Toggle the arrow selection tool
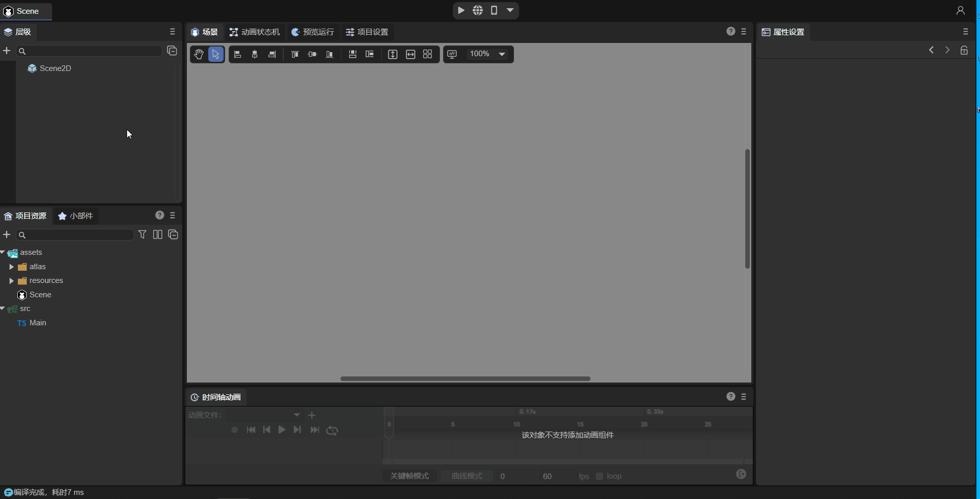The image size is (980, 499). [x=216, y=54]
